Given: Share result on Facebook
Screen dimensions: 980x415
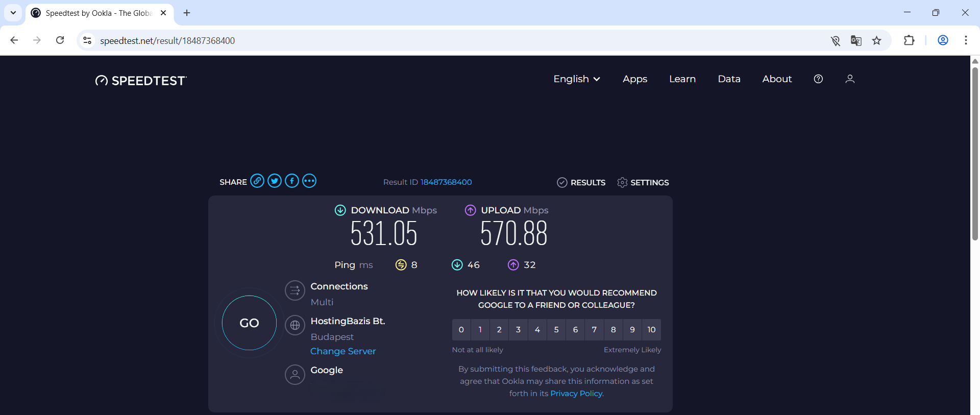Looking at the screenshot, I should pos(292,181).
